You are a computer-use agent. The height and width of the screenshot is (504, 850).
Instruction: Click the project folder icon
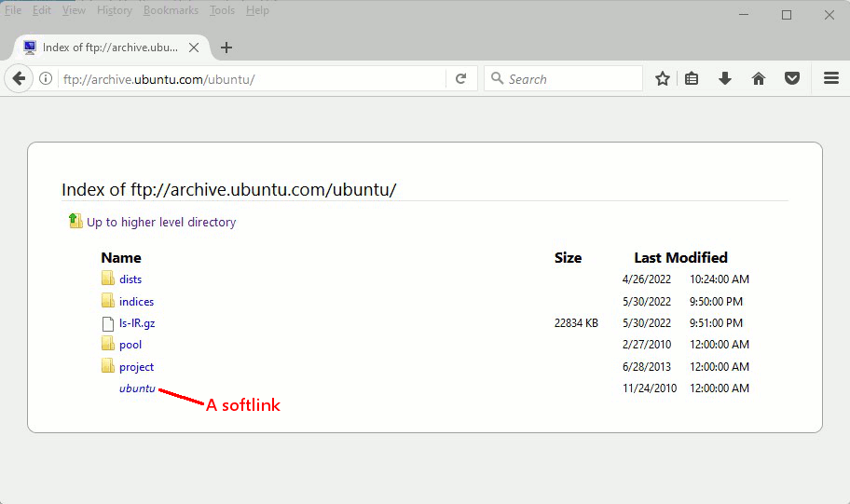108,366
